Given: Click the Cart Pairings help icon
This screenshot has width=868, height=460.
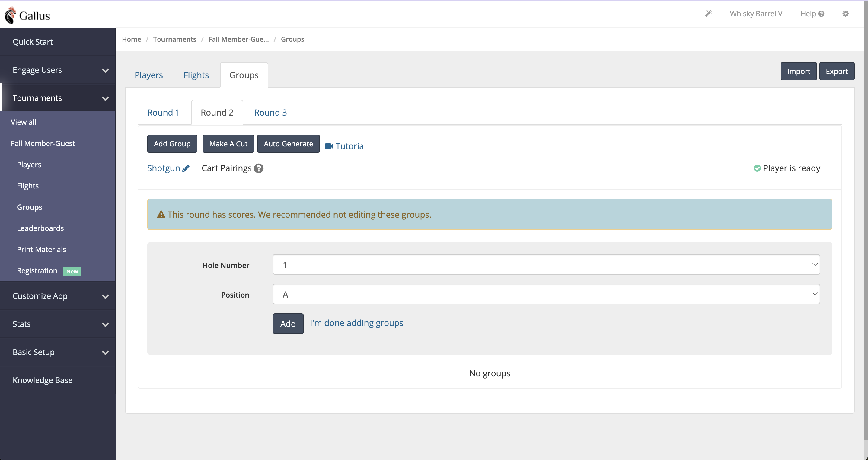Looking at the screenshot, I should [x=259, y=168].
